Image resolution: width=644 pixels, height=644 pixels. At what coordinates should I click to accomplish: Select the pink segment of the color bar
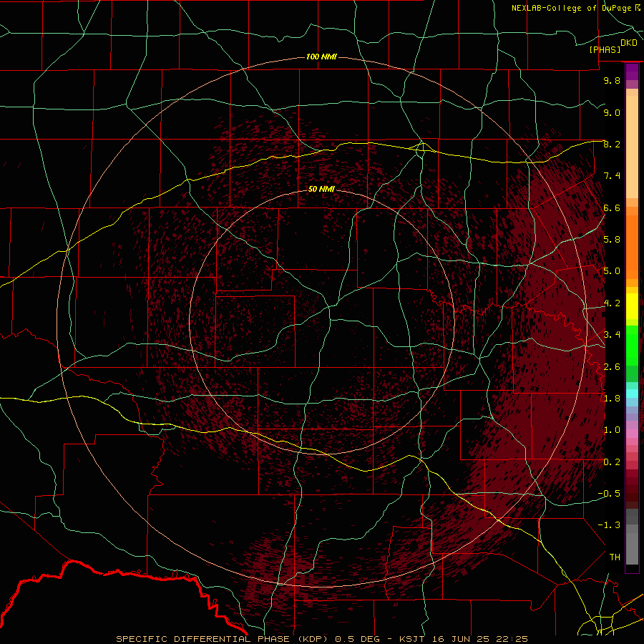pos(632,434)
